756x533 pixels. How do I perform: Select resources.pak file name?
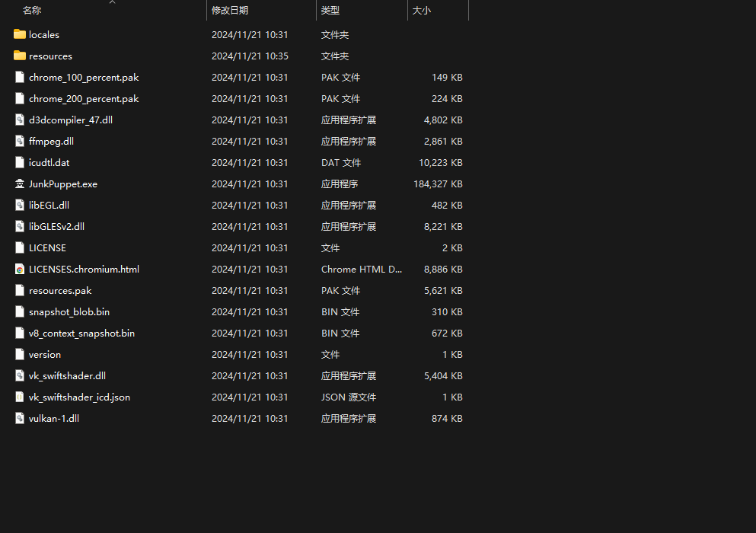(x=60, y=290)
